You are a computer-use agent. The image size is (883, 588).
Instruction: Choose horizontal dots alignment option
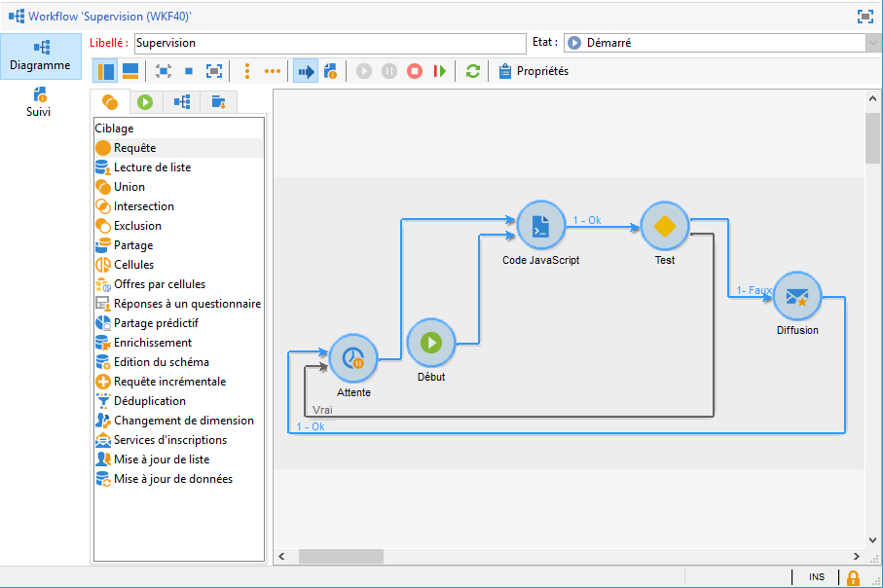(x=273, y=71)
